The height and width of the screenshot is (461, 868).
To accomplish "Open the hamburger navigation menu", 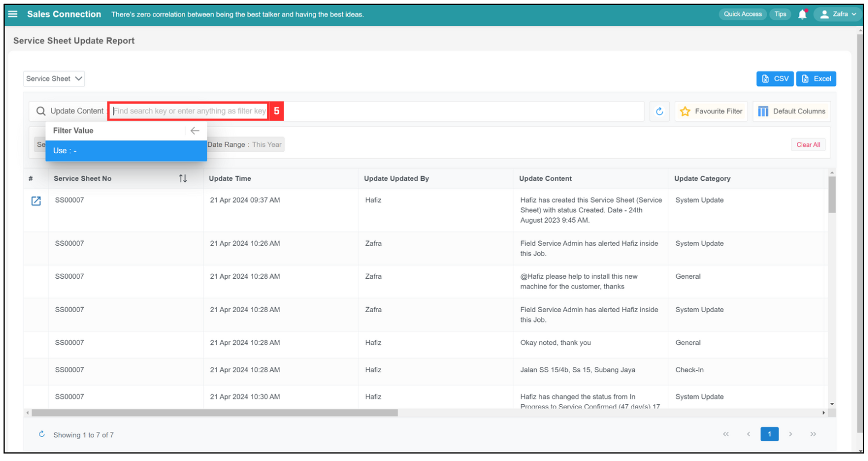I will pos(13,14).
